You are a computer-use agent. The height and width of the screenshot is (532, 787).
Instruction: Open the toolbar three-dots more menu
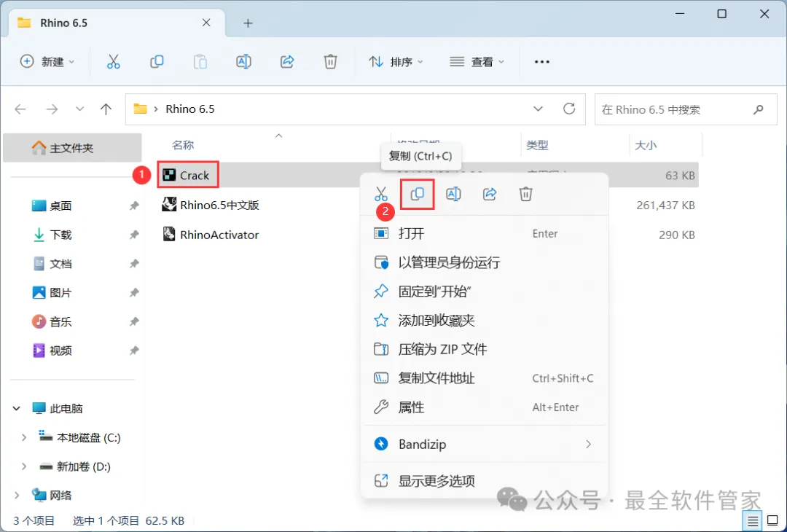tap(542, 62)
